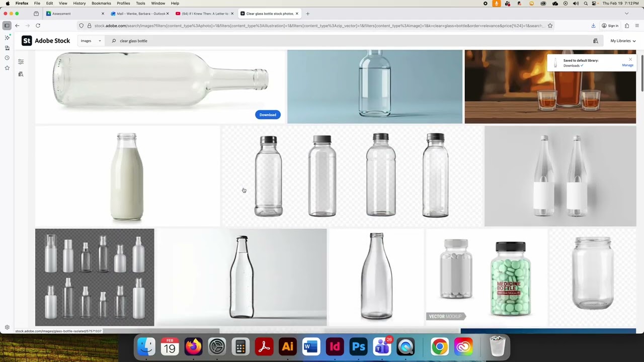Screen dimensions: 644x362
Task: Open the spray bottles set image
Action: [x=95, y=278]
